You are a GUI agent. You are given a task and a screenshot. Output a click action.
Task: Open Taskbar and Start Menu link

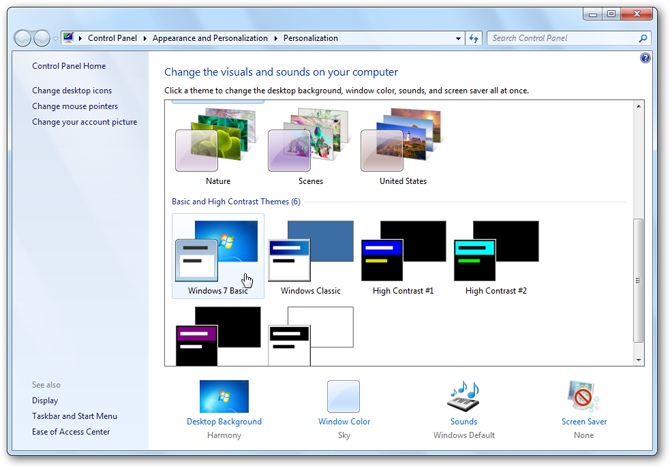(74, 416)
